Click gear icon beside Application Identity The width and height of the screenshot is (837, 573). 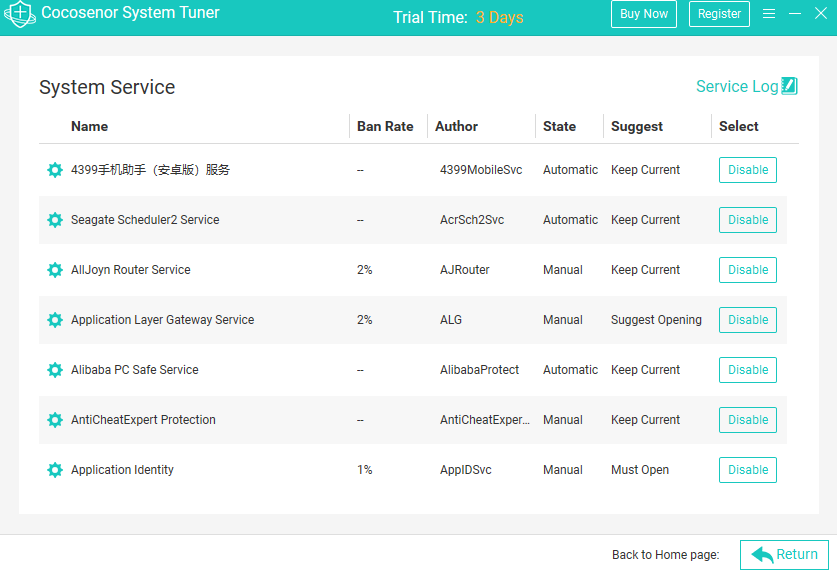click(x=55, y=470)
